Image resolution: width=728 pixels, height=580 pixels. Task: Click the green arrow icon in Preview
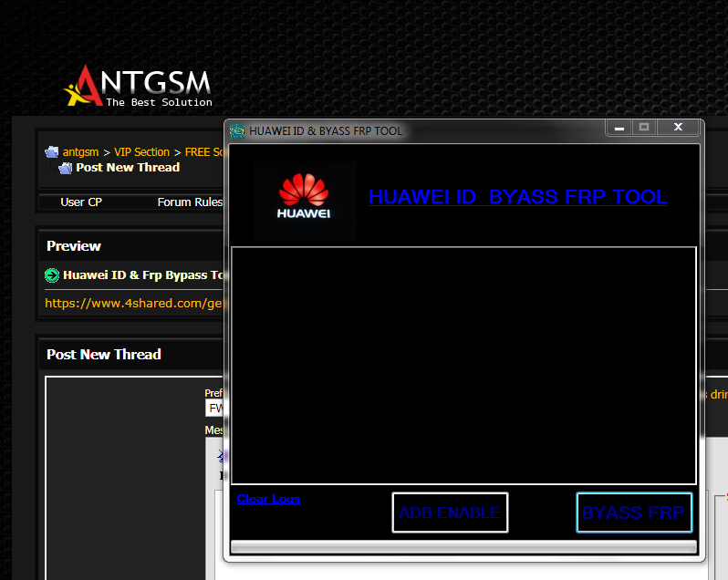[52, 275]
